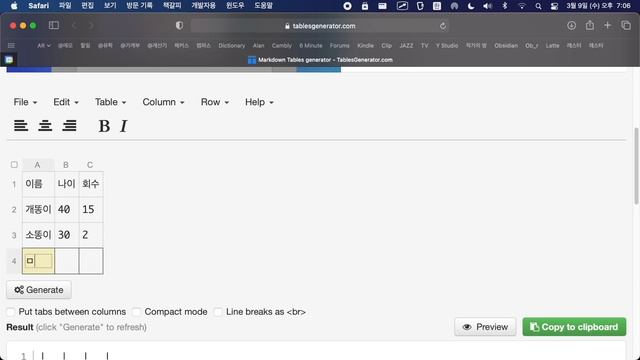The height and width of the screenshot is (360, 640).
Task: Open 도움말 menu in menu bar
Action: (x=263, y=6)
